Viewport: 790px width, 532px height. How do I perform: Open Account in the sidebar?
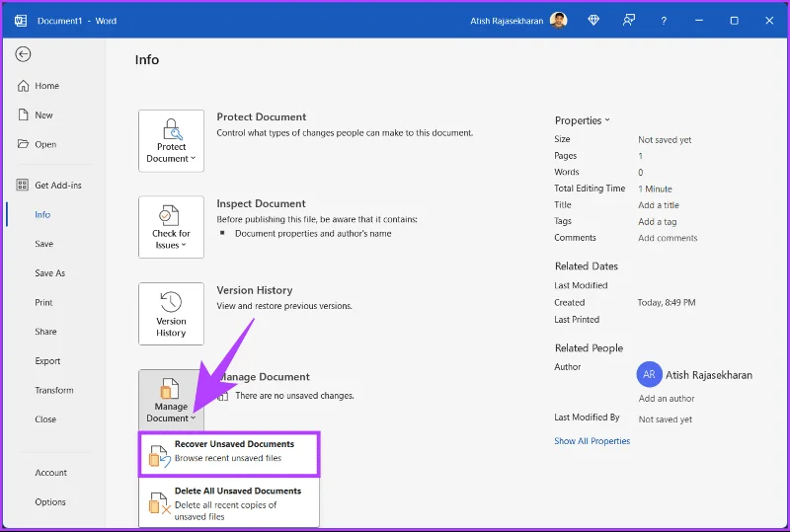click(x=51, y=473)
